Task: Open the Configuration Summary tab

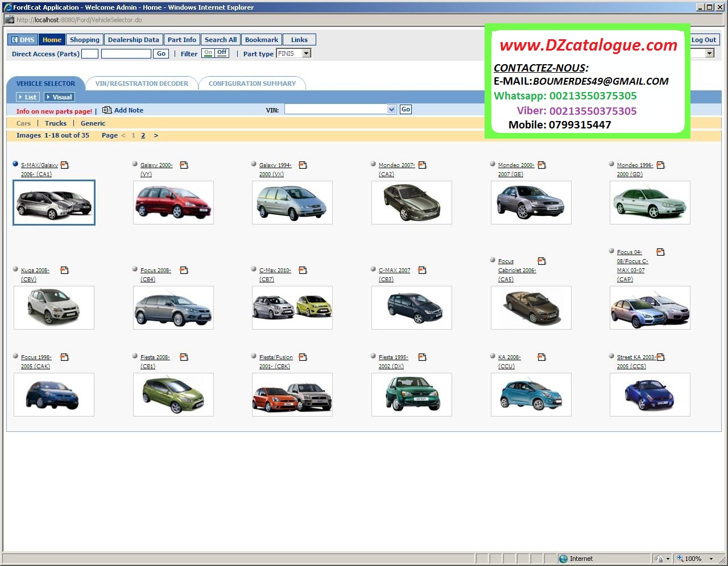Action: pos(252,84)
